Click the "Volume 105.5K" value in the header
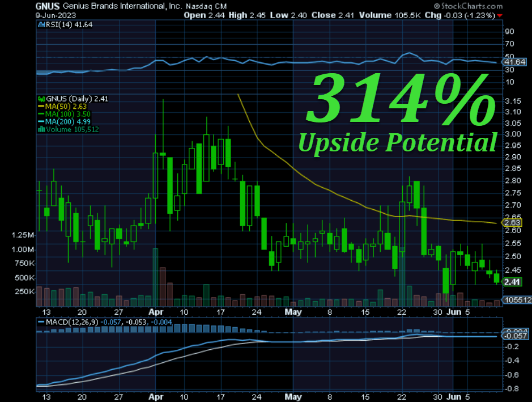 [389, 15]
